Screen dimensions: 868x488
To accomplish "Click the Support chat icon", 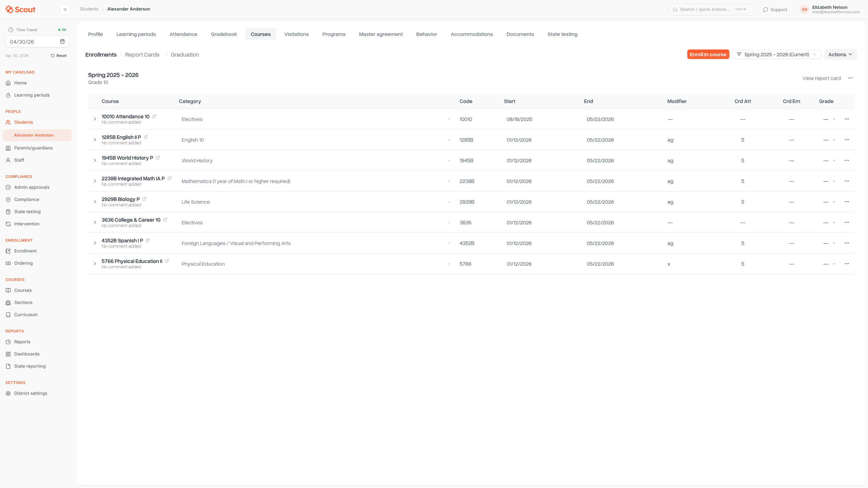I will click(765, 9).
